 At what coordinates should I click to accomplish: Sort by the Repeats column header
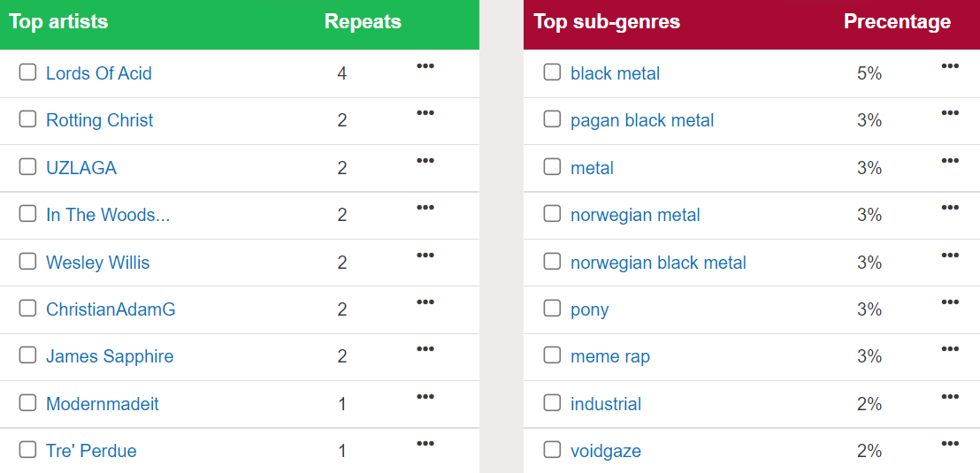(x=363, y=22)
